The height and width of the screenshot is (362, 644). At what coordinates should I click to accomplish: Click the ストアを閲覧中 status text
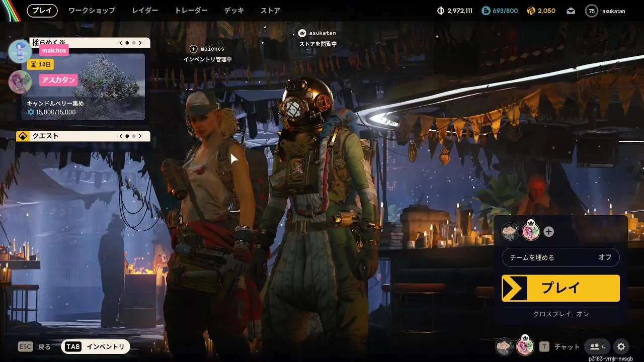tap(318, 44)
